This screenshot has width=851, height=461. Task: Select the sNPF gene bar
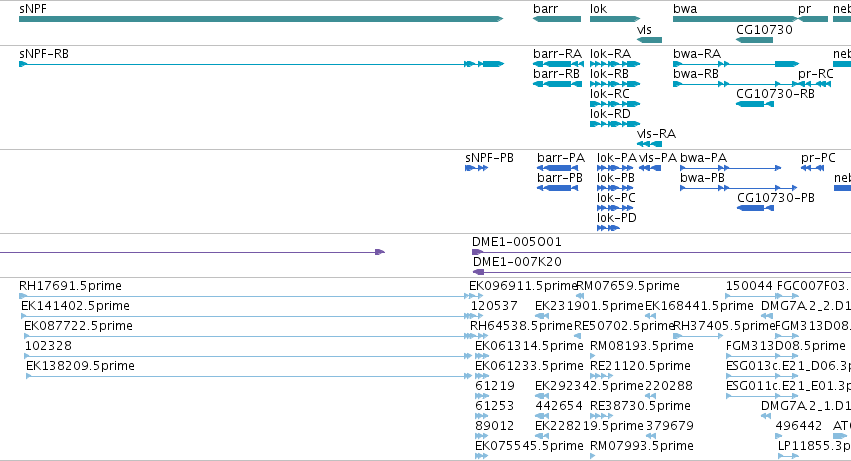[261, 19]
